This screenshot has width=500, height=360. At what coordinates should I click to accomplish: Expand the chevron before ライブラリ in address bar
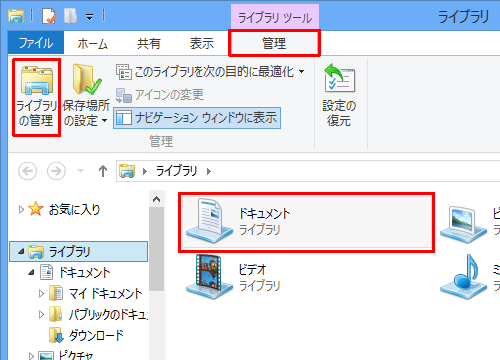(145, 171)
